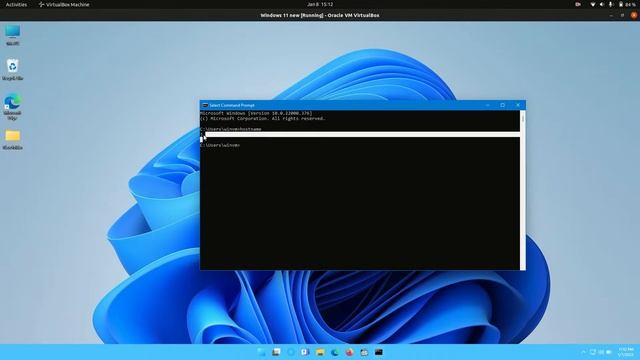Maximize the Command Prompt window
Image resolution: width=640 pixels, height=360 pixels.
pyautogui.click(x=502, y=105)
